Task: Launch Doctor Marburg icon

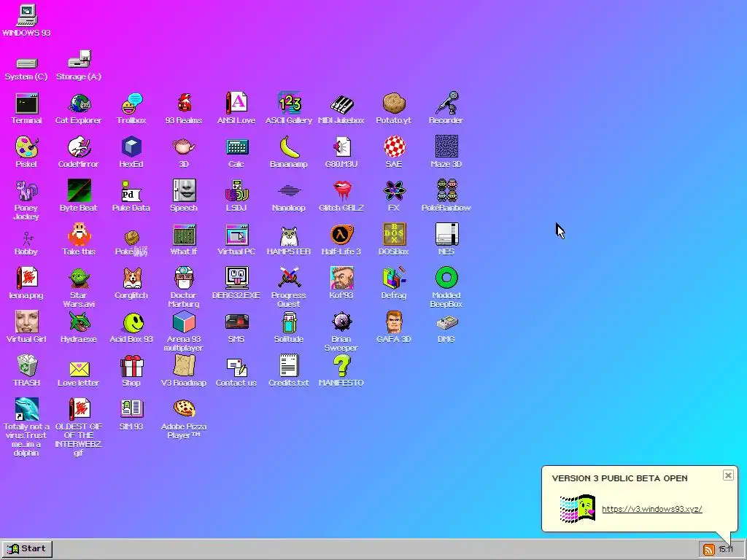Action: (184, 278)
